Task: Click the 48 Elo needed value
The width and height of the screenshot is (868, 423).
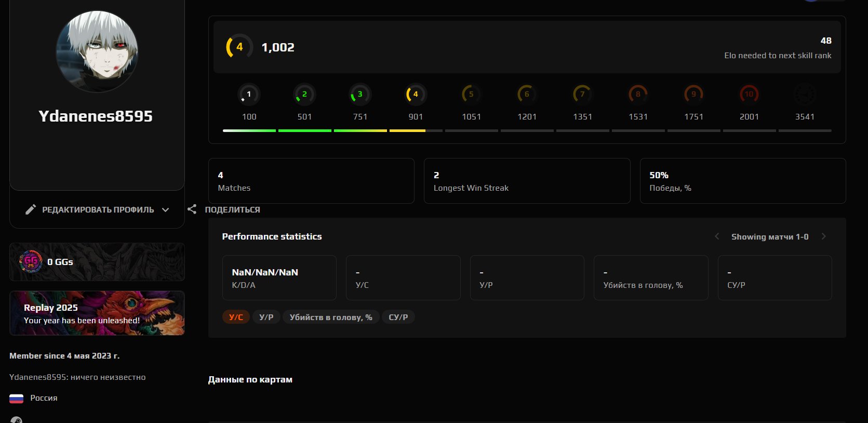Action: point(826,41)
